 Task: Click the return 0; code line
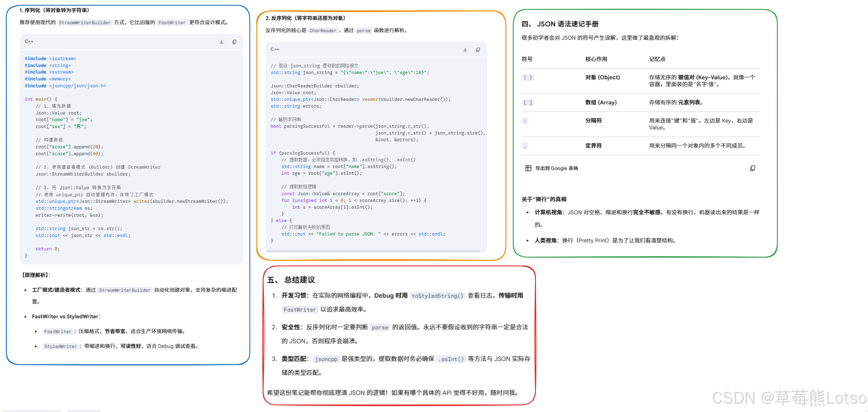[x=48, y=249]
